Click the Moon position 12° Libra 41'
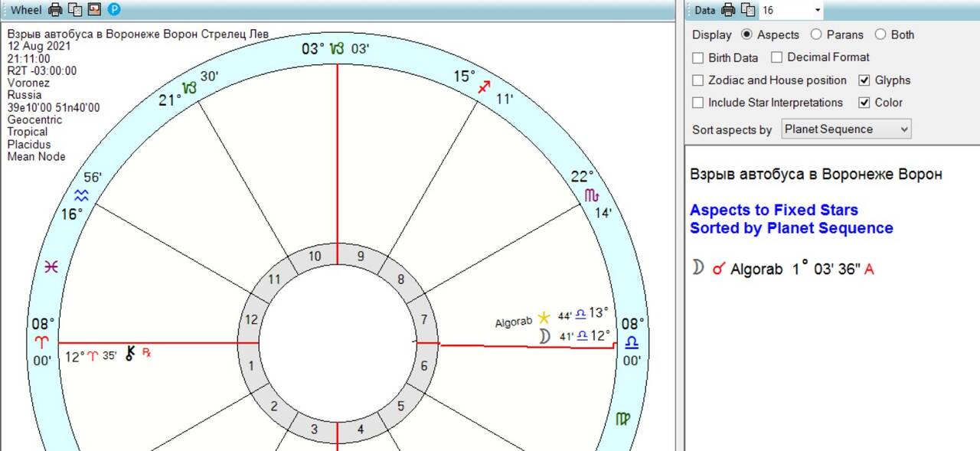 coord(583,335)
